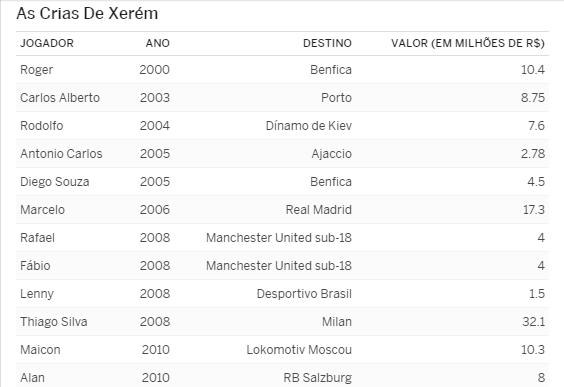Select the Roger player row

[x=282, y=69]
